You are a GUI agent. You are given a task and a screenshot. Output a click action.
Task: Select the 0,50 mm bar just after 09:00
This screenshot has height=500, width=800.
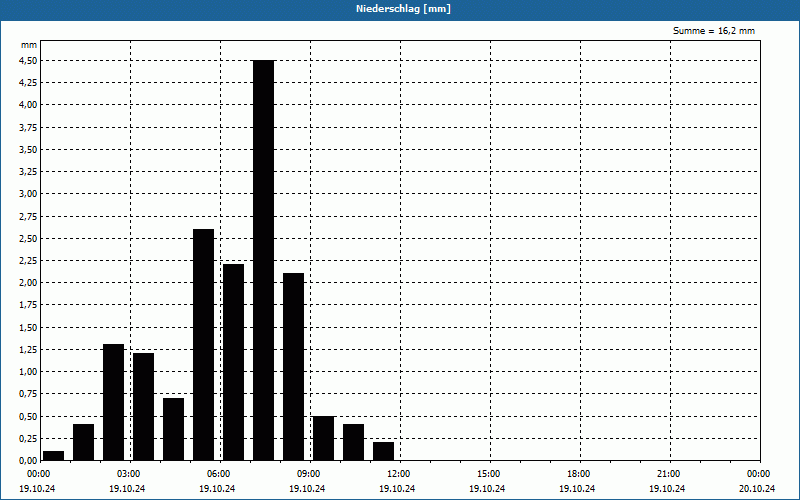(x=323, y=438)
